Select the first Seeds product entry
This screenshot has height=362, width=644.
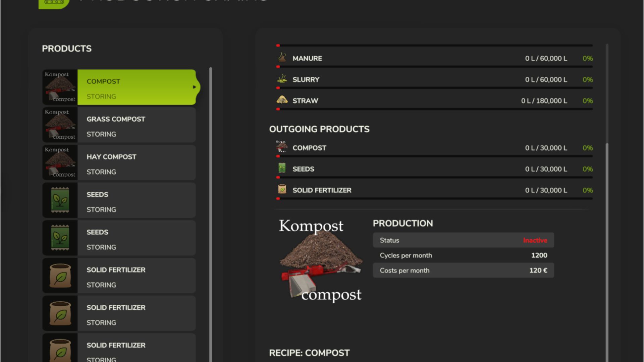(x=136, y=200)
